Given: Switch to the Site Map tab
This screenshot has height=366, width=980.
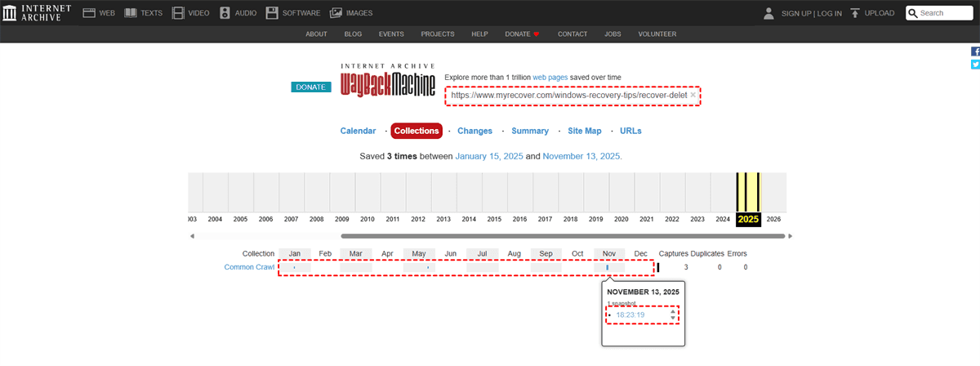Looking at the screenshot, I should pos(584,131).
